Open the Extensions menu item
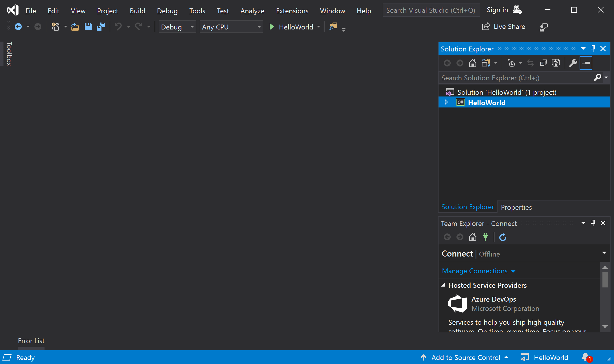 coord(292,10)
